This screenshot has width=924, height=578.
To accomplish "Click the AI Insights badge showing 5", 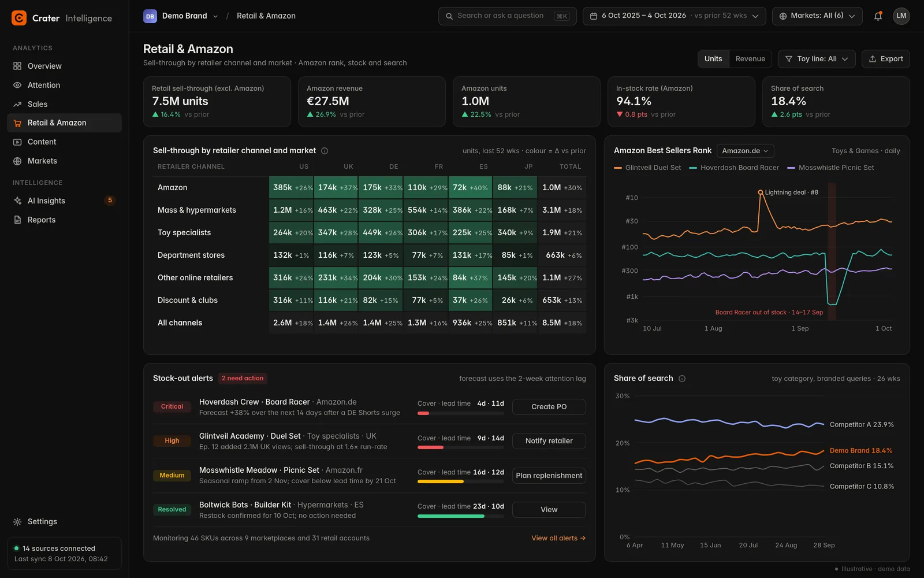I will [x=110, y=201].
